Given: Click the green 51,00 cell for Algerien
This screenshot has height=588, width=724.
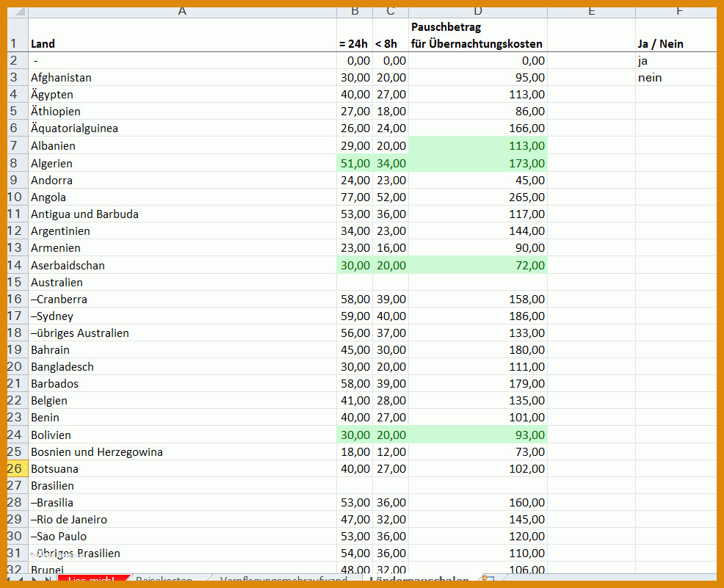Looking at the screenshot, I should click(355, 163).
